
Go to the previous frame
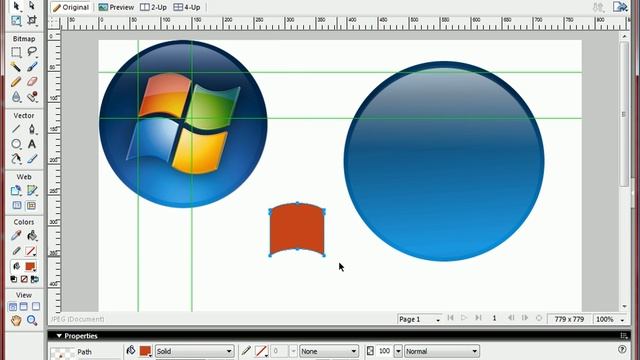point(511,318)
